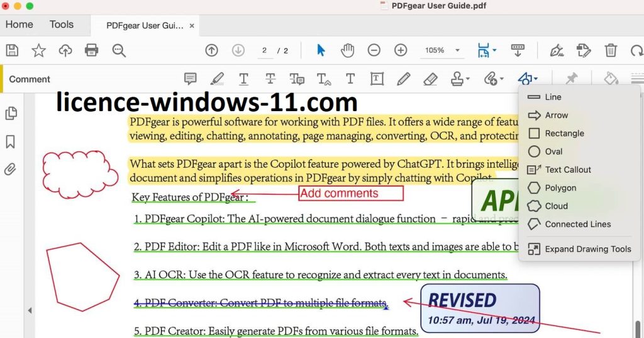This screenshot has height=338, width=644.
Task: Click the print icon
Action: [x=92, y=50]
